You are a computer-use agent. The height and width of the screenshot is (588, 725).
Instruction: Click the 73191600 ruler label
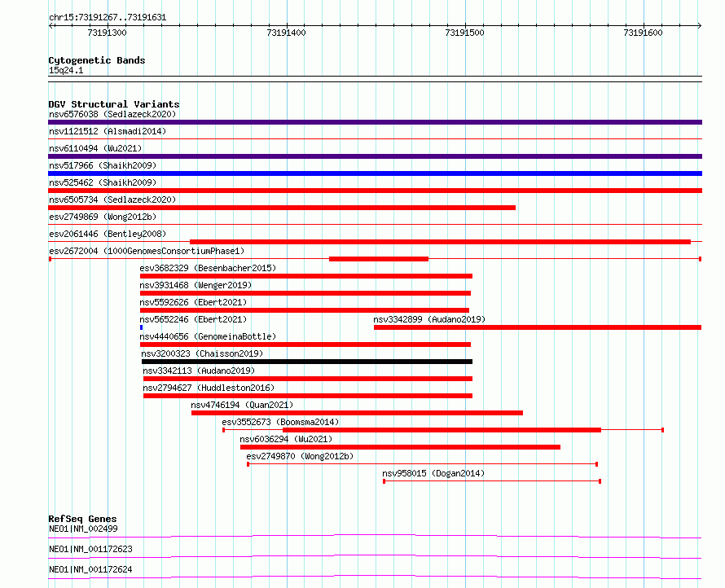click(x=644, y=33)
